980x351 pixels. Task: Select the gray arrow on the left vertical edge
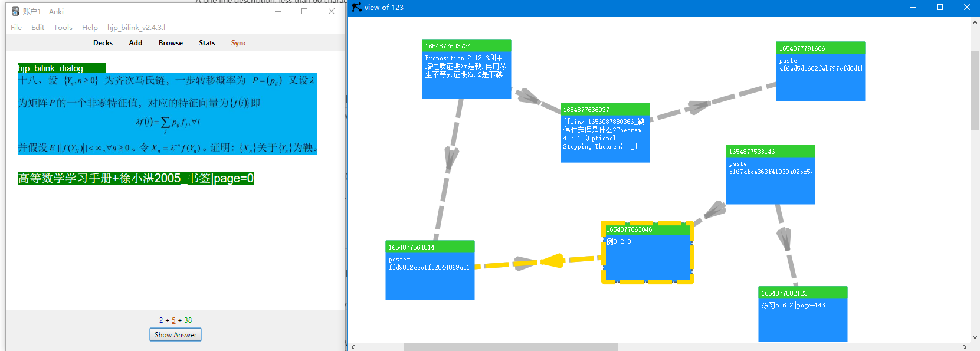(451, 158)
